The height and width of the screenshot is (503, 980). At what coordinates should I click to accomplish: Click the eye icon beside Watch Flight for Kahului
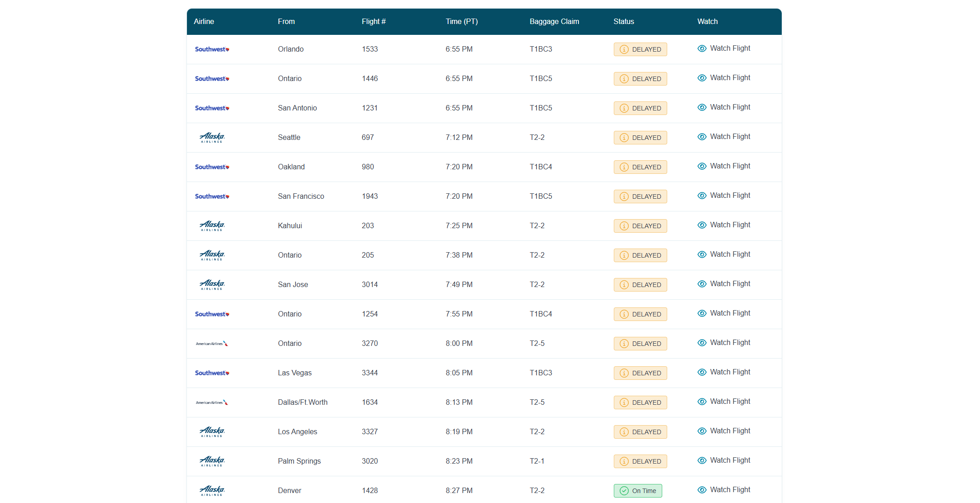click(702, 225)
